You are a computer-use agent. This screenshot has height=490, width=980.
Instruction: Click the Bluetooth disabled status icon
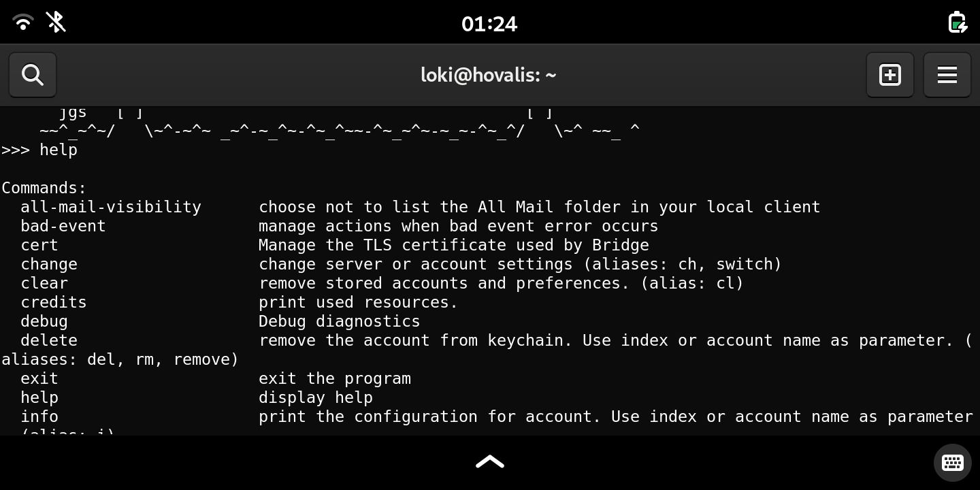(x=56, y=22)
